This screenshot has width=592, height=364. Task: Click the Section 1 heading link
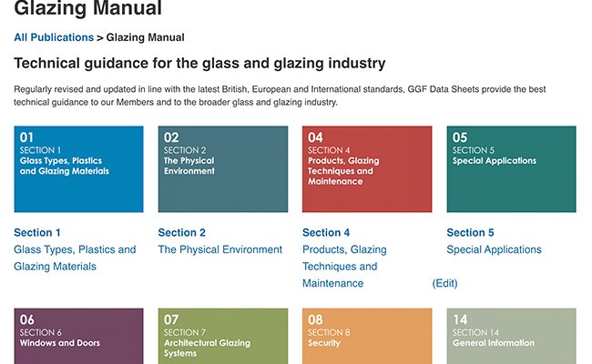[37, 232]
